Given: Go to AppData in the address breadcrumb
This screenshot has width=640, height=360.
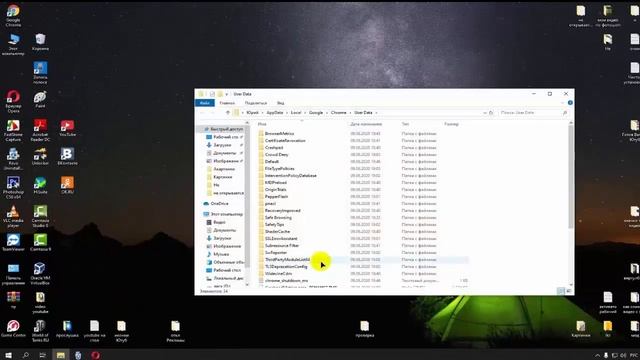Looking at the screenshot, I should click(x=275, y=113).
